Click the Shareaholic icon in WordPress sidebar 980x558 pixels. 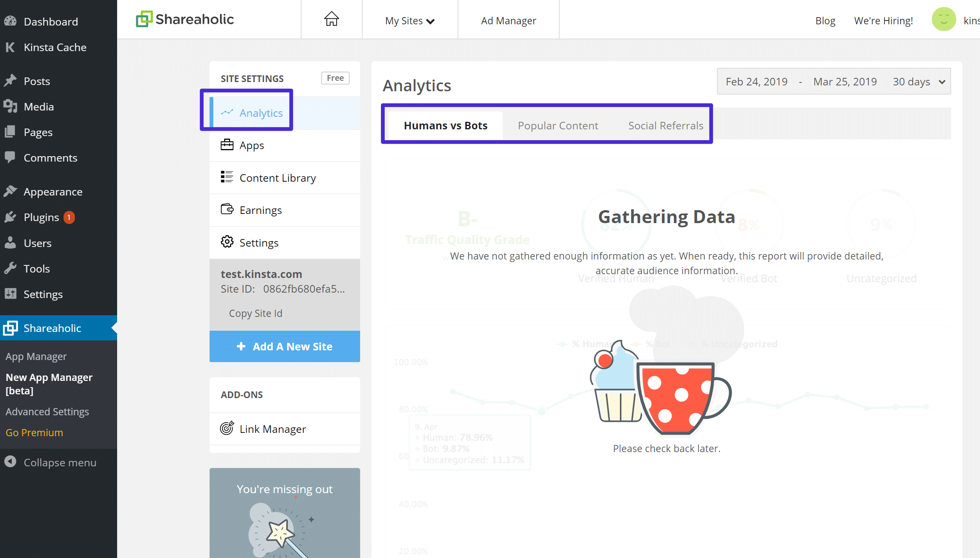click(10, 328)
